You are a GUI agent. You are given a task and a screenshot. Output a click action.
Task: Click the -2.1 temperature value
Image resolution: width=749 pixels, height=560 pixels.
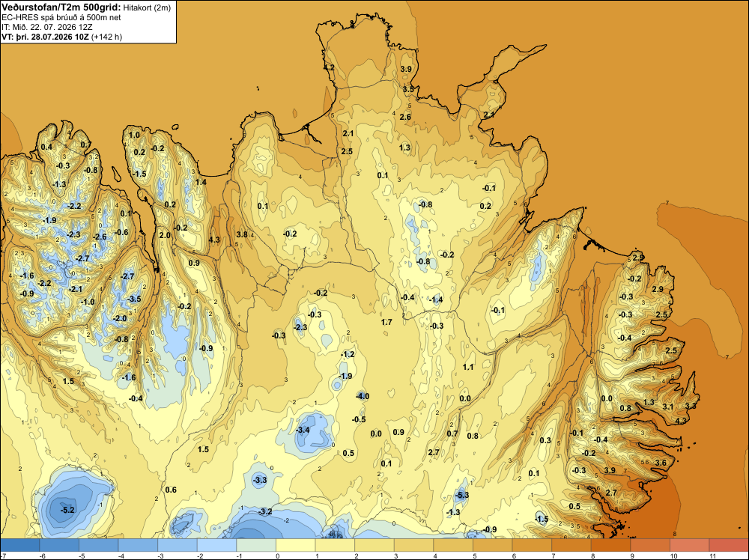76,289
